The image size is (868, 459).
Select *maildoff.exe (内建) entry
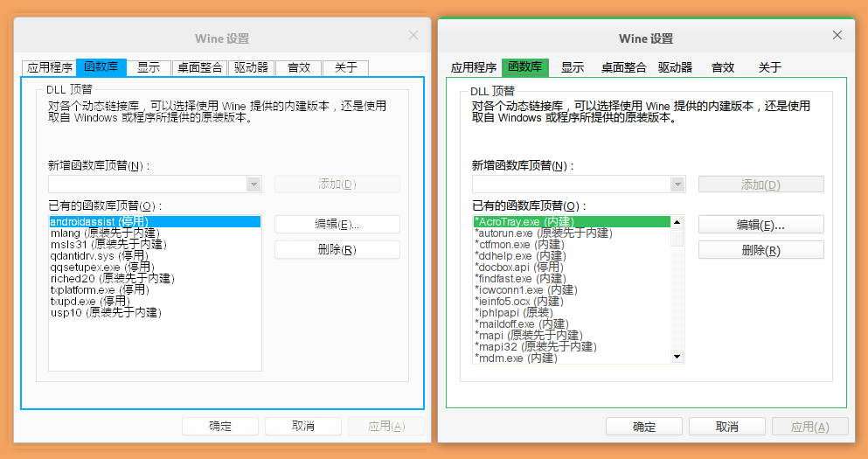[x=572, y=323]
